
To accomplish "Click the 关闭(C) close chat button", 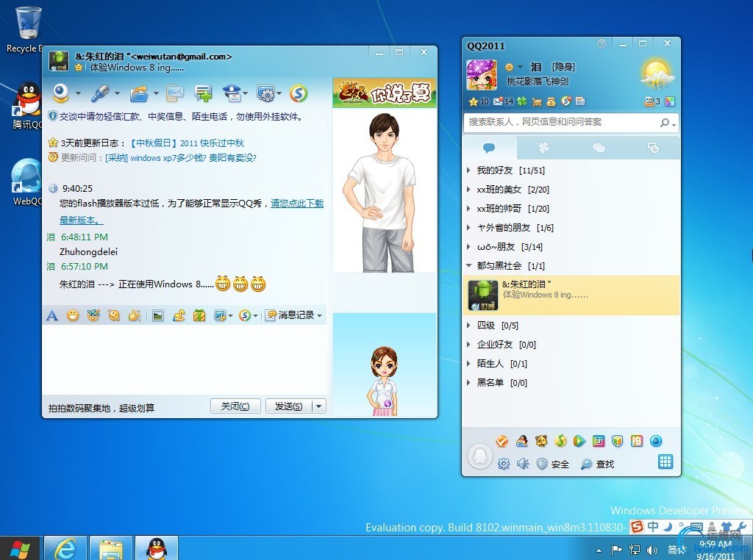I will [235, 406].
